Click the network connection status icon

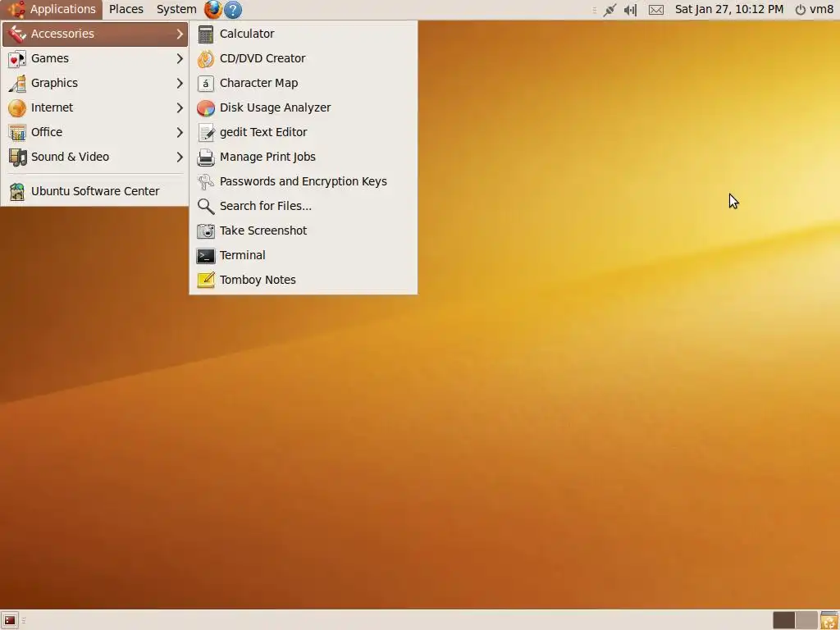click(x=609, y=10)
